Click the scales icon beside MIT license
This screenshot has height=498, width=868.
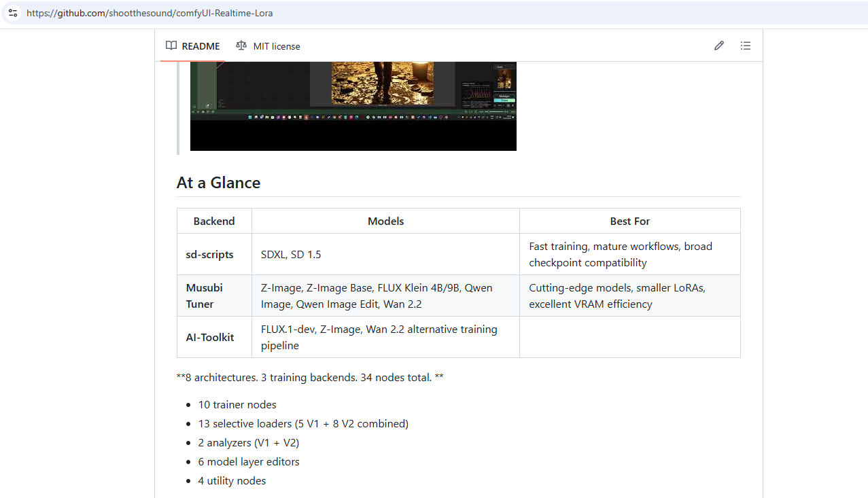[x=241, y=46]
